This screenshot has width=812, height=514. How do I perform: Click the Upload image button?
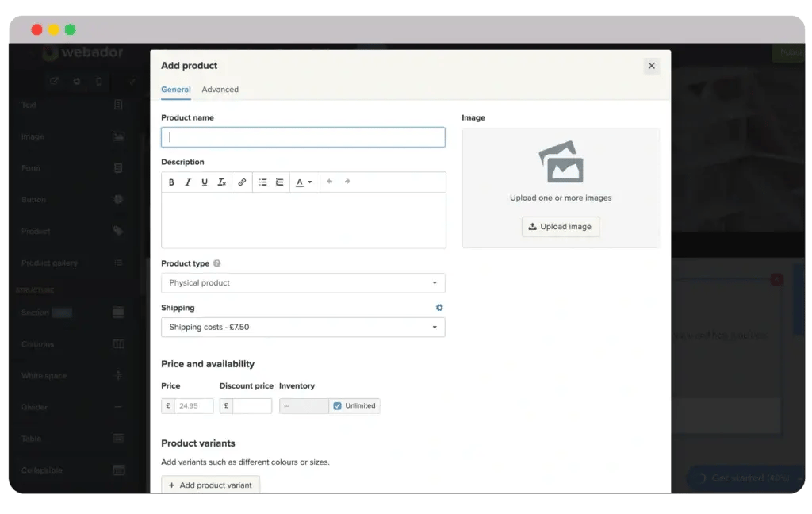[x=561, y=227]
